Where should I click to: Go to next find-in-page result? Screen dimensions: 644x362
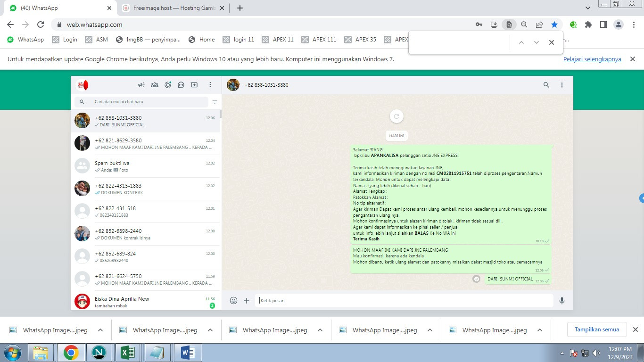pos(536,42)
